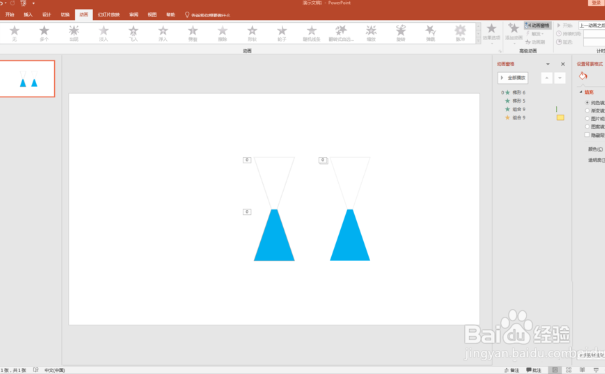Open the animation pane options dropdown arrow

click(548, 64)
